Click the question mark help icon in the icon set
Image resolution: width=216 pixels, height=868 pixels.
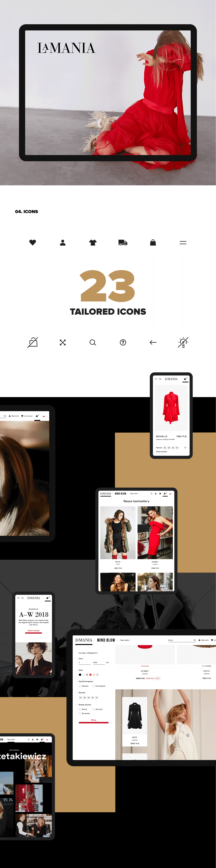[x=123, y=342]
